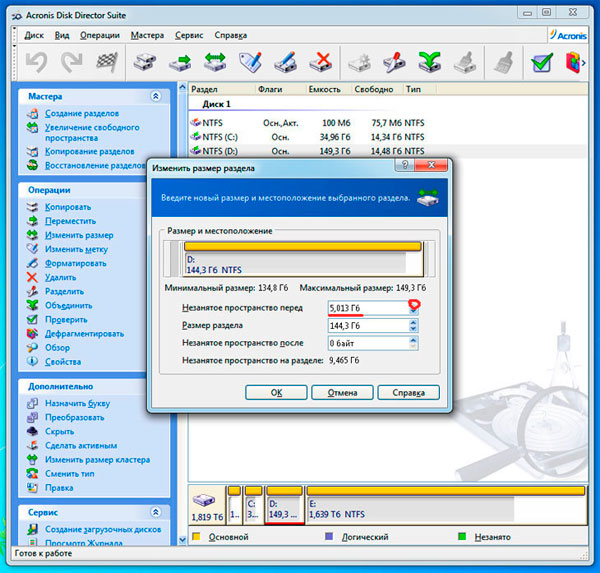Click red X icon beside Удалить

pos(33,277)
